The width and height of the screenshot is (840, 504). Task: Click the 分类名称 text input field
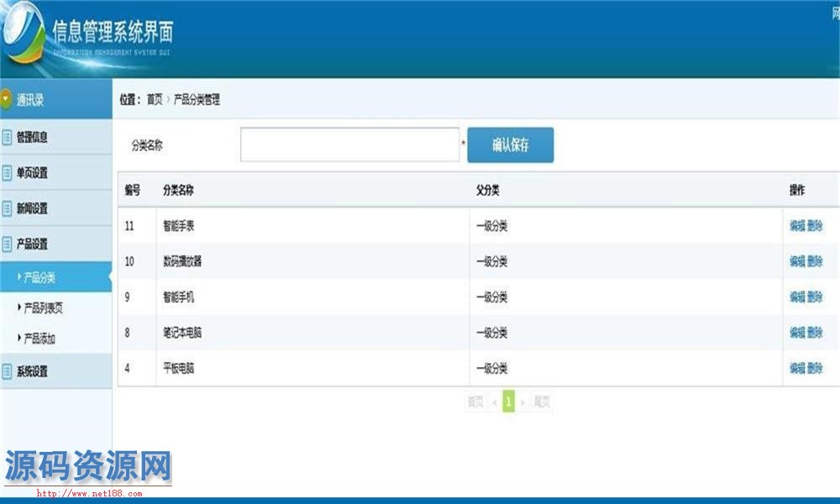(349, 144)
